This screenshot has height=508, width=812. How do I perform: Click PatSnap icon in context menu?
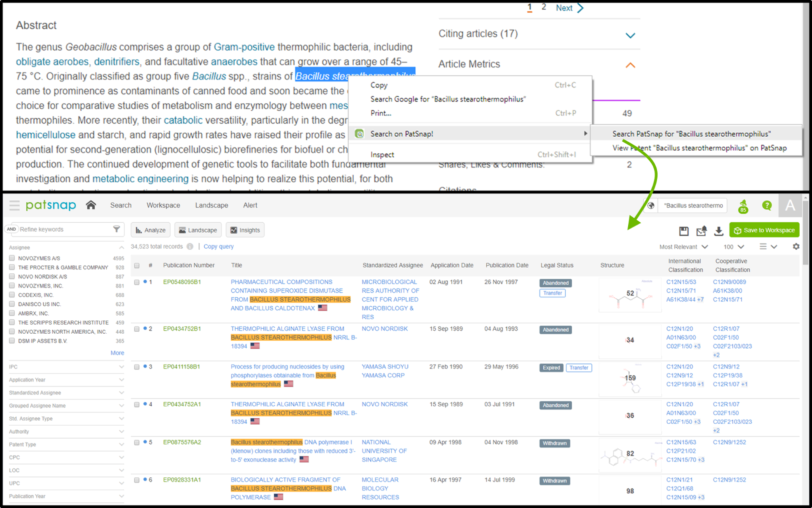(x=360, y=134)
